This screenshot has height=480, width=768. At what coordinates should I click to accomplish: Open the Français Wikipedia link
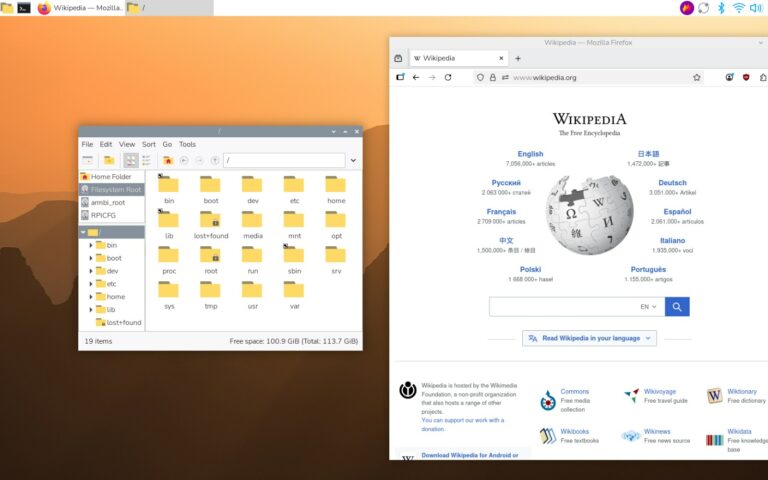[x=501, y=212]
